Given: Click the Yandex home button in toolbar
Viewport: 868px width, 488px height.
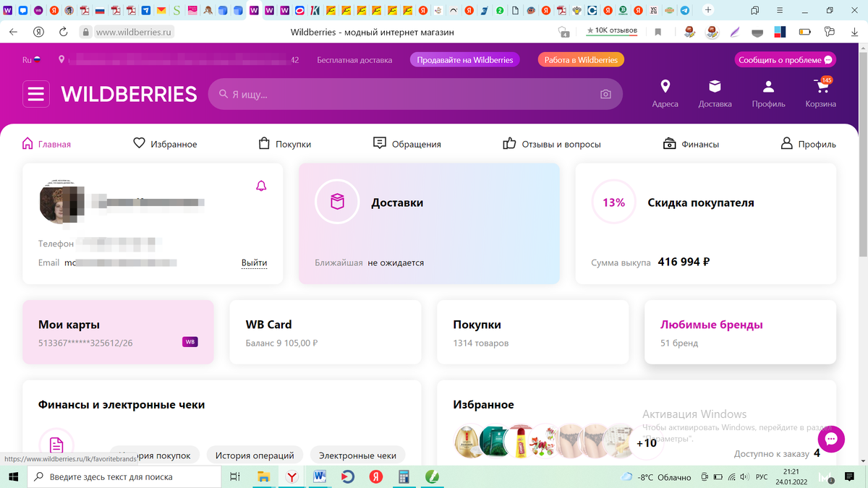Looking at the screenshot, I should point(38,32).
